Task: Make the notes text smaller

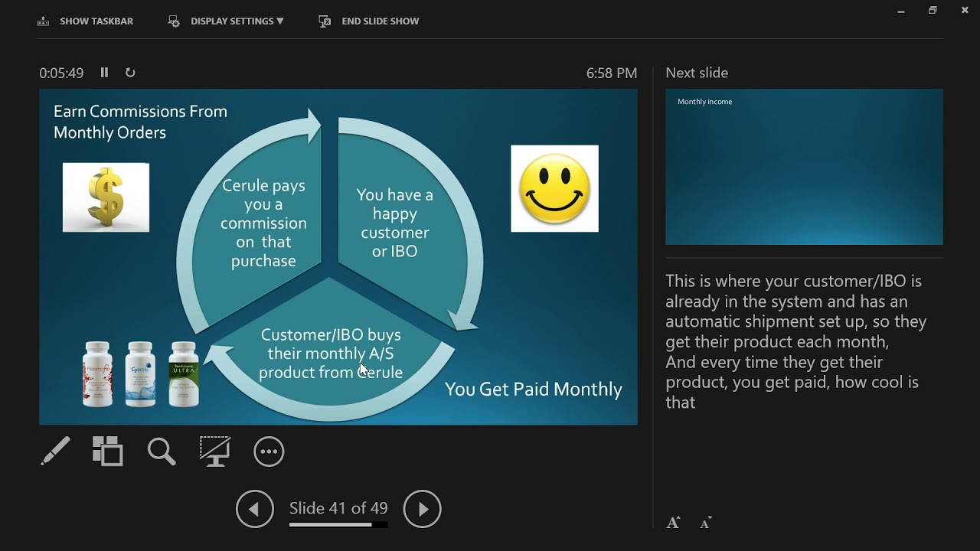Action: coord(705,523)
